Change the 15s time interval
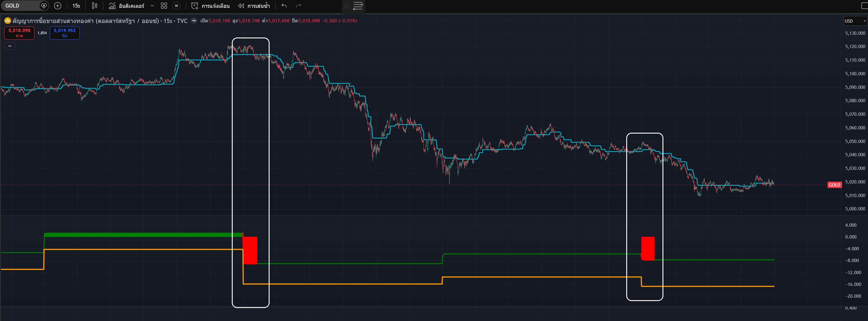Viewport: 868px width, 321px height. 76,6
